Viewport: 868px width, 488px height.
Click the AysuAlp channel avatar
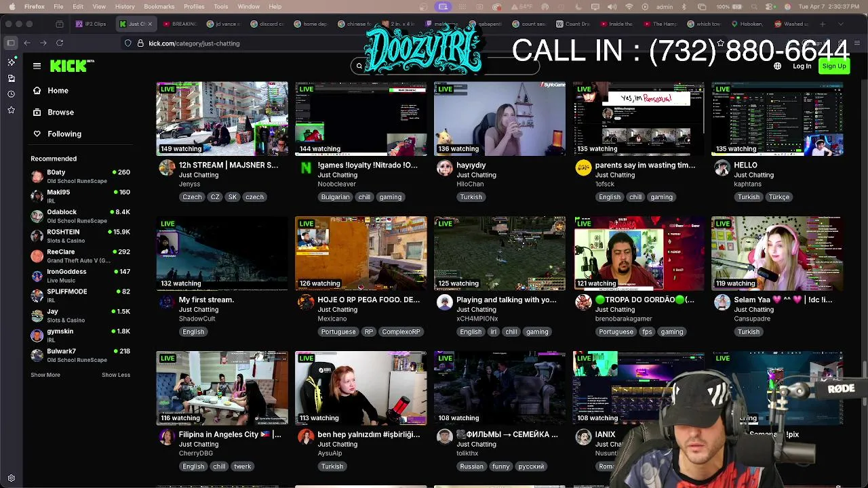[x=306, y=437]
